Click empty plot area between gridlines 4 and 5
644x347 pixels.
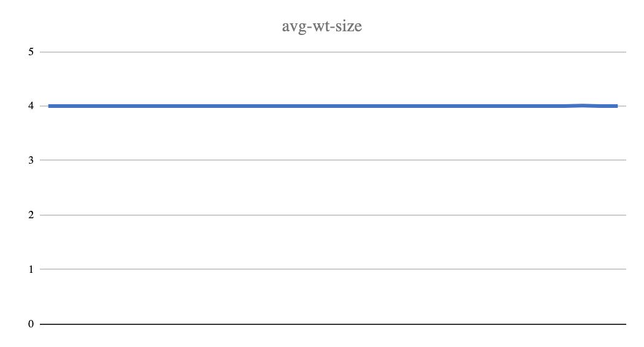tap(332, 78)
